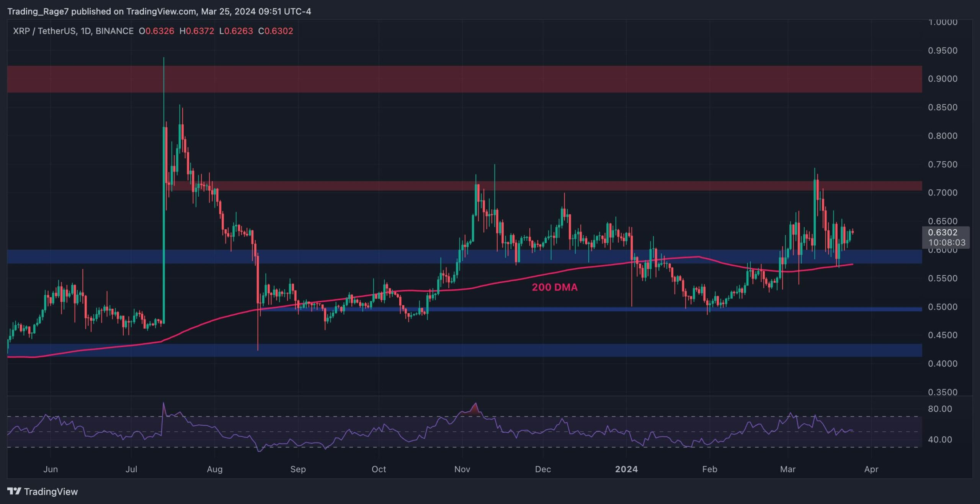Click the Jun label on time axis
This screenshot has width=980, height=504.
[x=51, y=469]
